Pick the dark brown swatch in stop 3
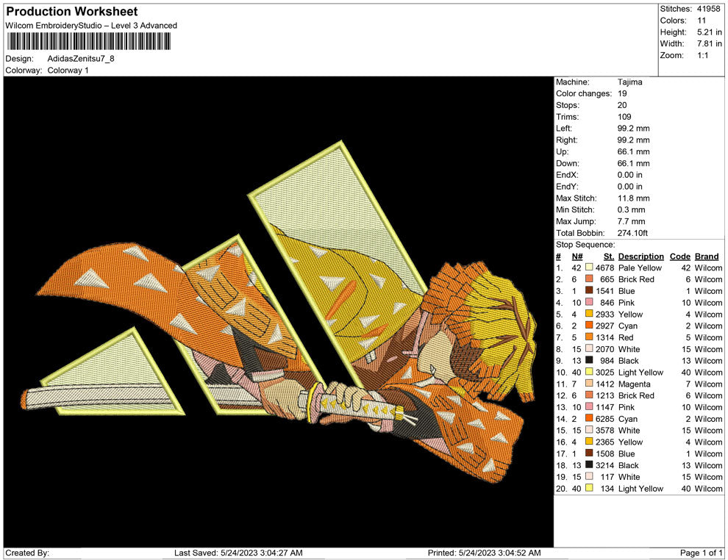Screen dimensions: 728x560 point(589,291)
